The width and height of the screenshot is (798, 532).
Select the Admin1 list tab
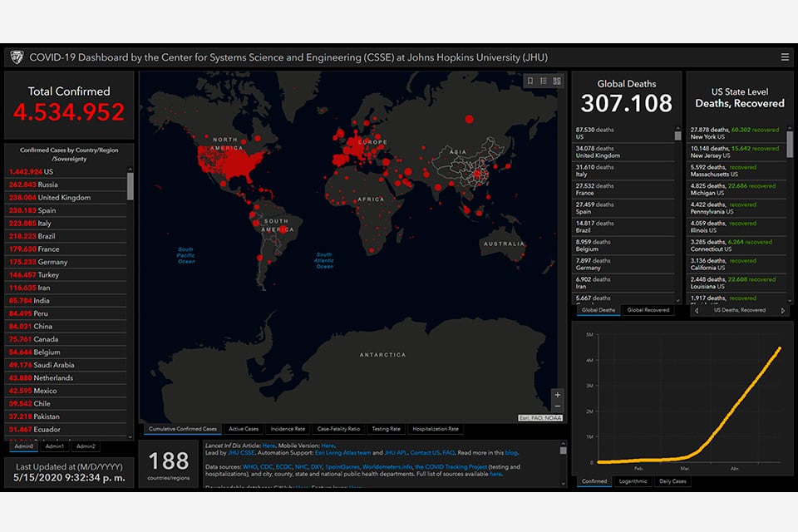pyautogui.click(x=54, y=446)
